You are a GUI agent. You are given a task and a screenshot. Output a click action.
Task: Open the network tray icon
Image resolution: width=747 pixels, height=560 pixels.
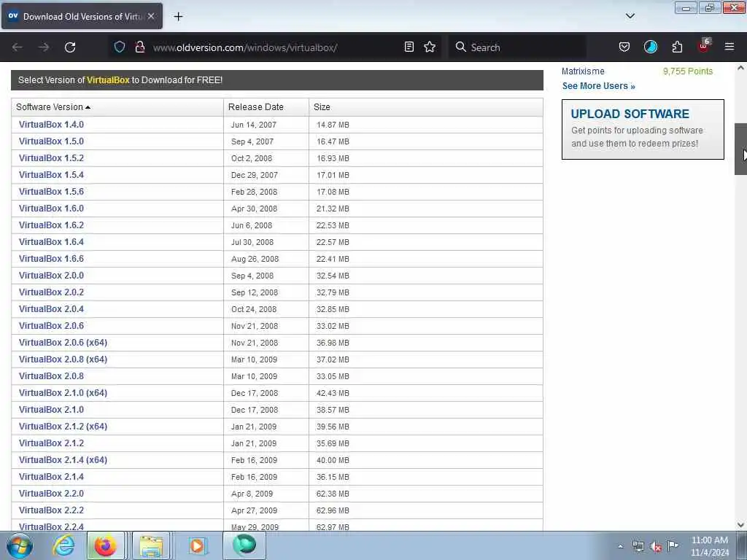638,547
